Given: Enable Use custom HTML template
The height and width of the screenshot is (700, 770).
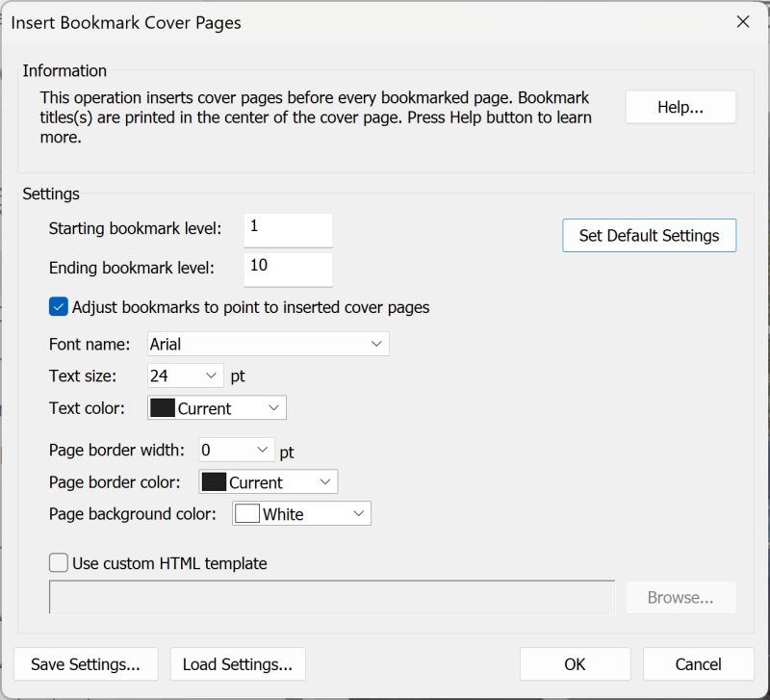Looking at the screenshot, I should click(56, 564).
